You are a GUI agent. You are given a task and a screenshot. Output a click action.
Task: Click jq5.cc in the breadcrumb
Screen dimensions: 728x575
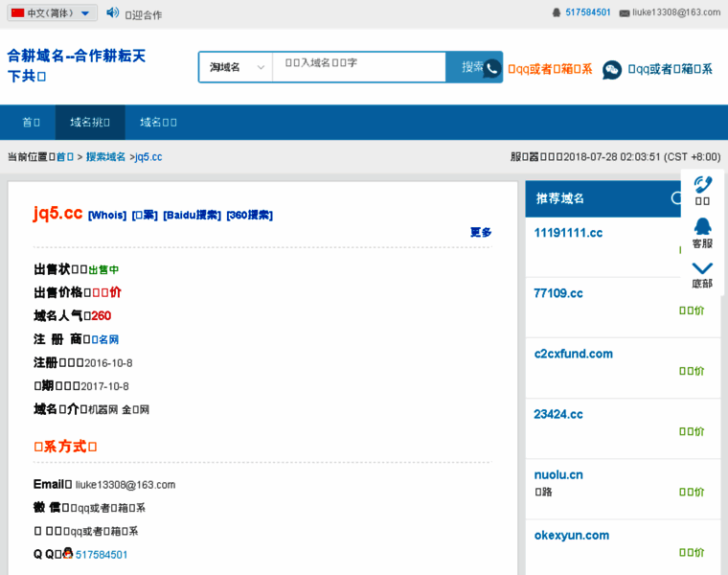click(148, 157)
